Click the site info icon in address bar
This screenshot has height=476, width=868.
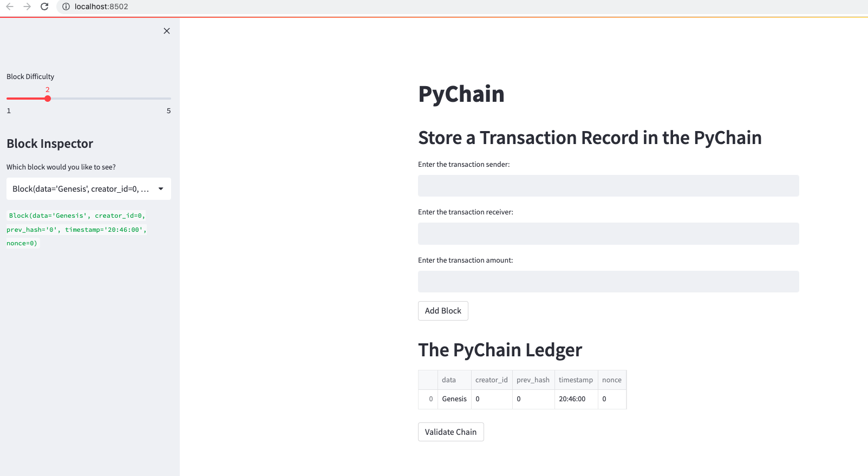coord(65,7)
